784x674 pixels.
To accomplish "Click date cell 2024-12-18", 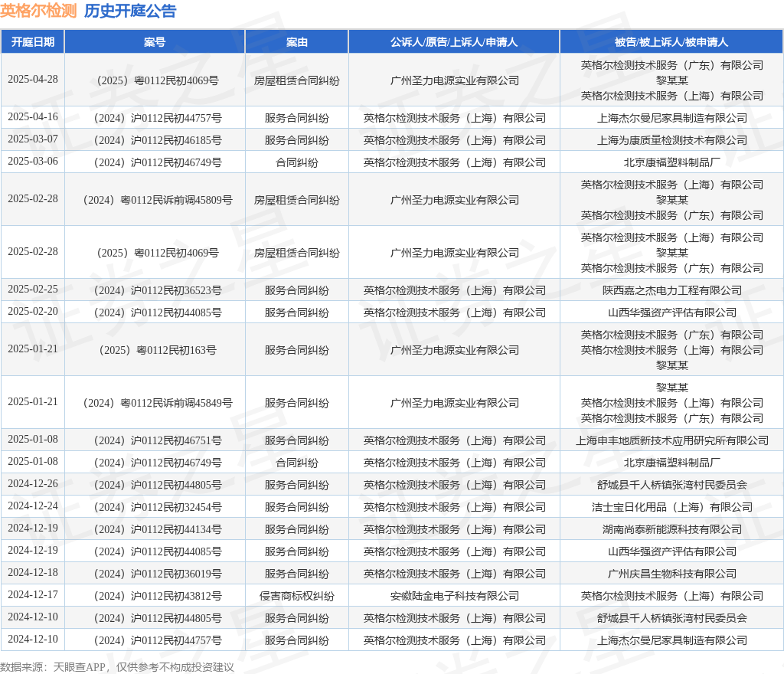I will 32,572.
